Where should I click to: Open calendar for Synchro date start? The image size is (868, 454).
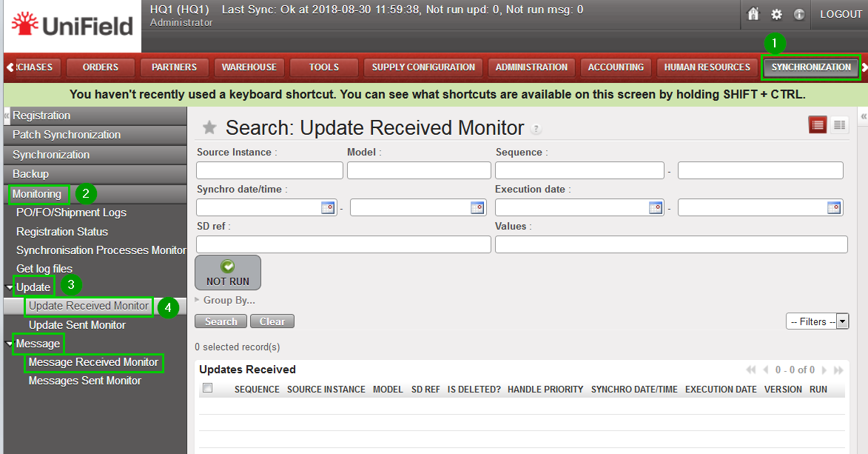[x=328, y=208]
